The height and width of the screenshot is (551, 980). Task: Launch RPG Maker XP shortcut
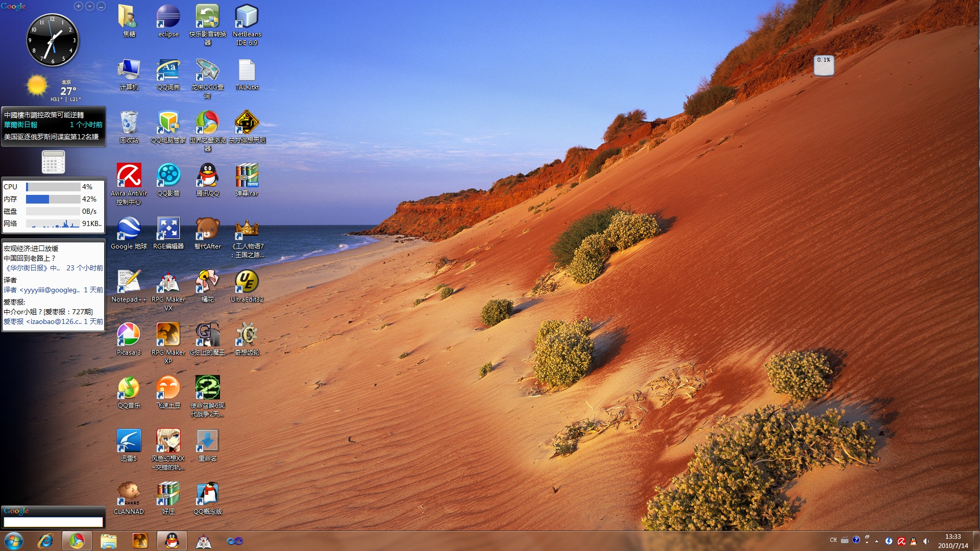[168, 343]
